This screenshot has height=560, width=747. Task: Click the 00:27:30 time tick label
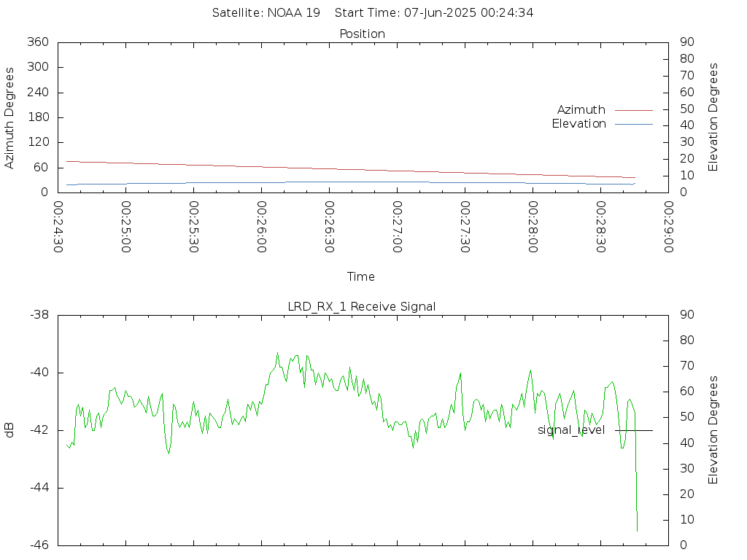465,227
